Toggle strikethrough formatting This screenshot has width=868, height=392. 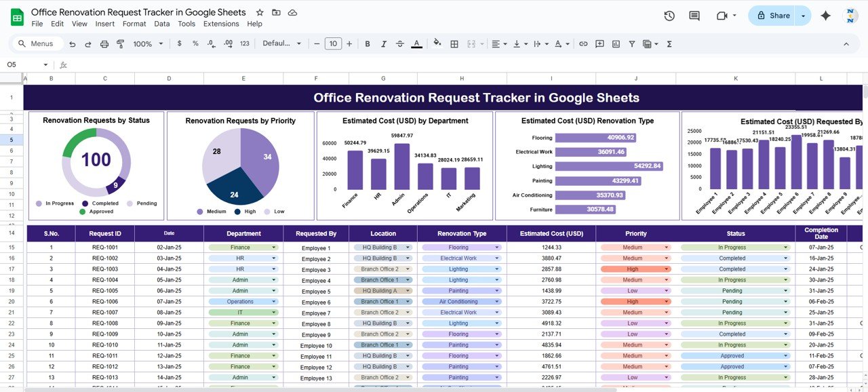coord(400,44)
